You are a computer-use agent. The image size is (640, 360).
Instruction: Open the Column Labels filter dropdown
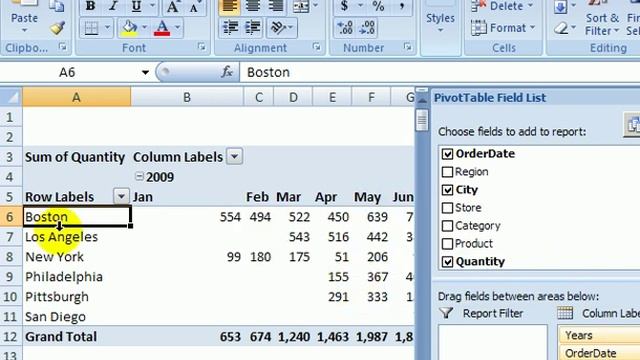235,156
